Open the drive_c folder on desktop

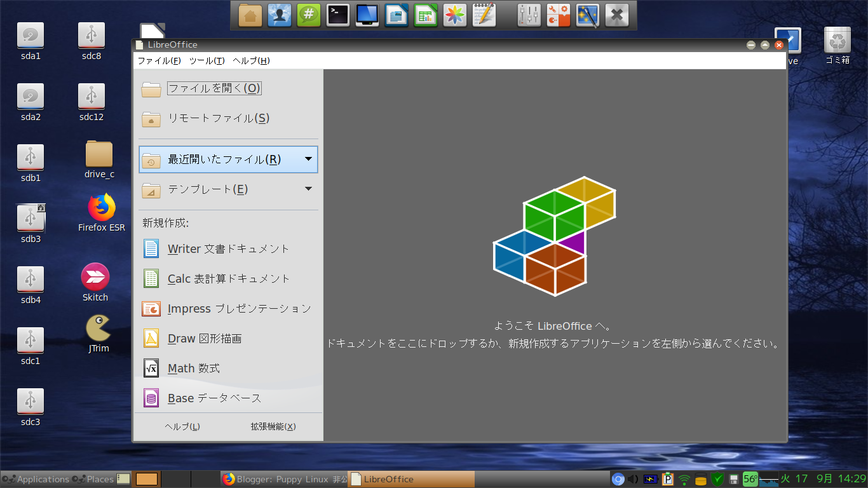coord(99,154)
